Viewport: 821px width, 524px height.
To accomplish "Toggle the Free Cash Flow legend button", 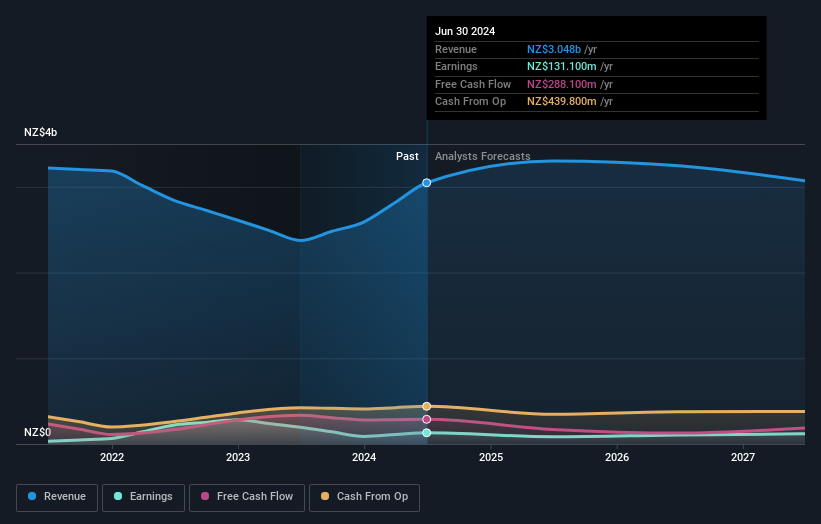I will tap(247, 497).
